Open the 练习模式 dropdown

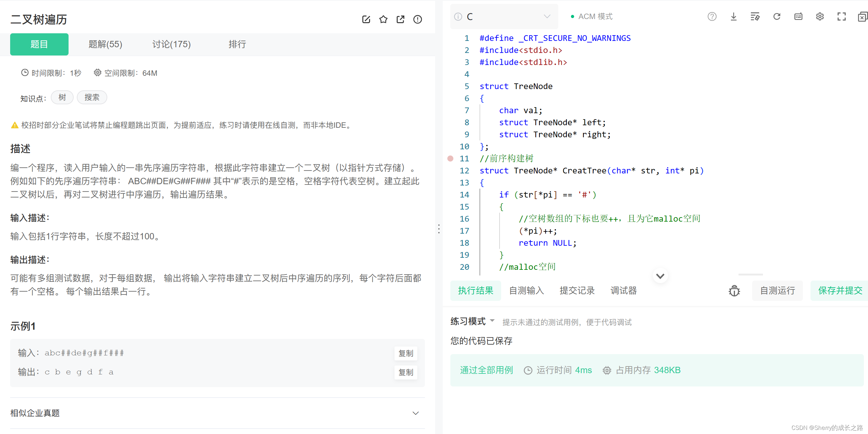[473, 321]
